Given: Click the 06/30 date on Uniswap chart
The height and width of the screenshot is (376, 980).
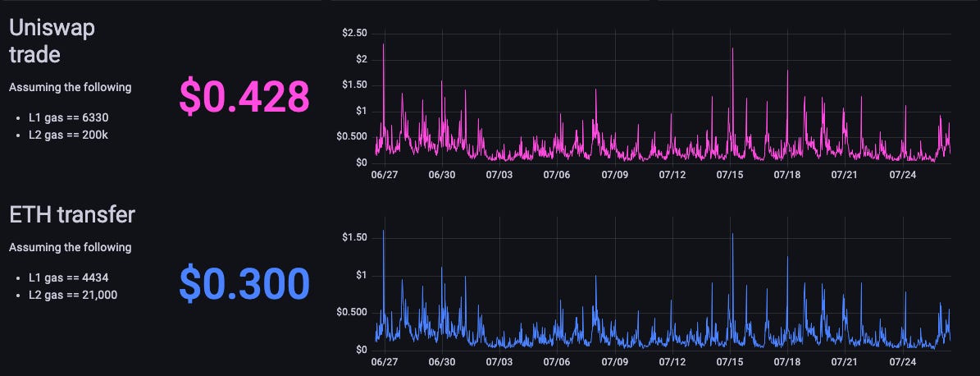Looking at the screenshot, I should pyautogui.click(x=442, y=175).
